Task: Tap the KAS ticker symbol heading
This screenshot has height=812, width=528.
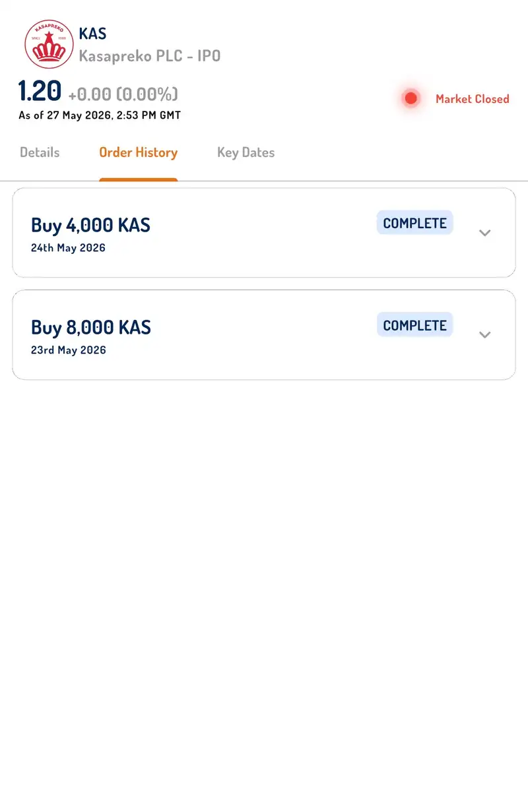Action: click(x=92, y=34)
